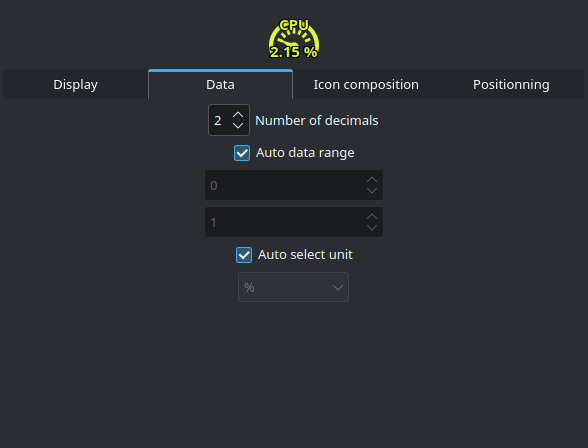
Task: Select the Data tab
Action: click(220, 84)
